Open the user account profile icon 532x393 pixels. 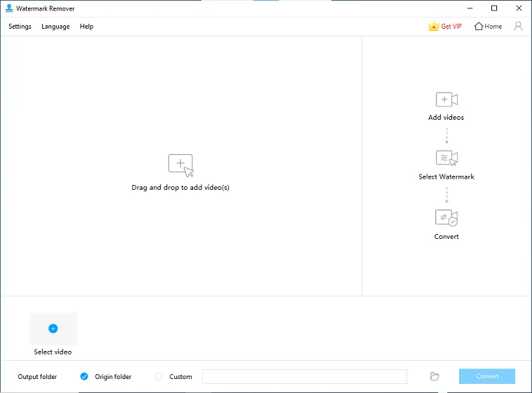tap(518, 26)
